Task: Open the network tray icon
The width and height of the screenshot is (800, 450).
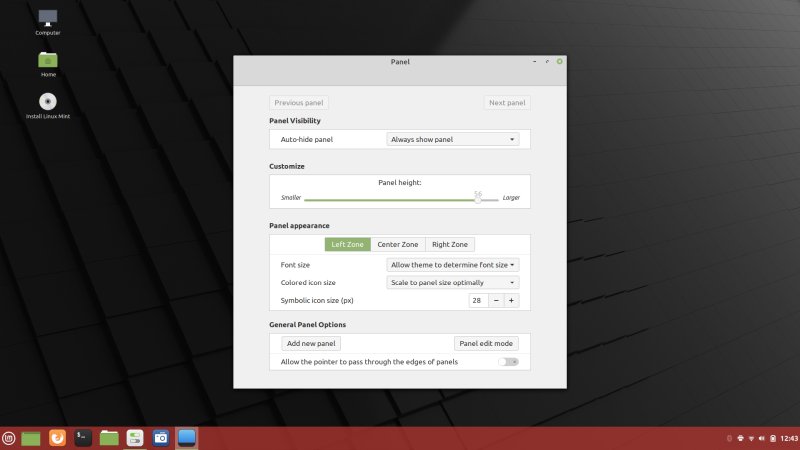Action: pos(751,438)
